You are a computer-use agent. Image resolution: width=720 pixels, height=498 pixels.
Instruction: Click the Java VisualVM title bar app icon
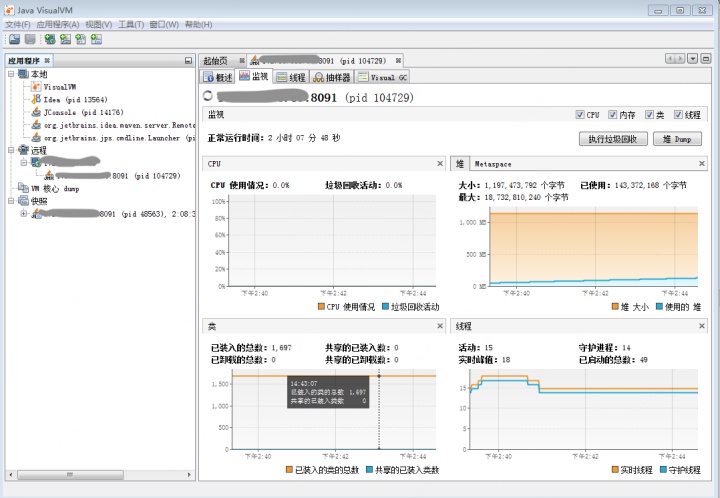[9, 10]
